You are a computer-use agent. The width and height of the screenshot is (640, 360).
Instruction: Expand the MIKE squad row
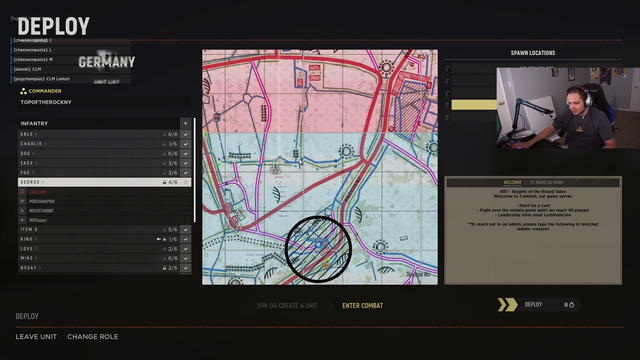point(99,258)
